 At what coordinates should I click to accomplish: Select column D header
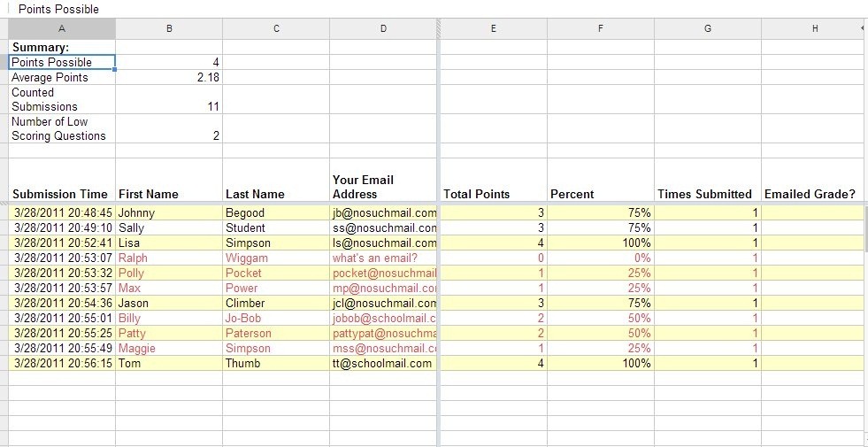coord(383,29)
